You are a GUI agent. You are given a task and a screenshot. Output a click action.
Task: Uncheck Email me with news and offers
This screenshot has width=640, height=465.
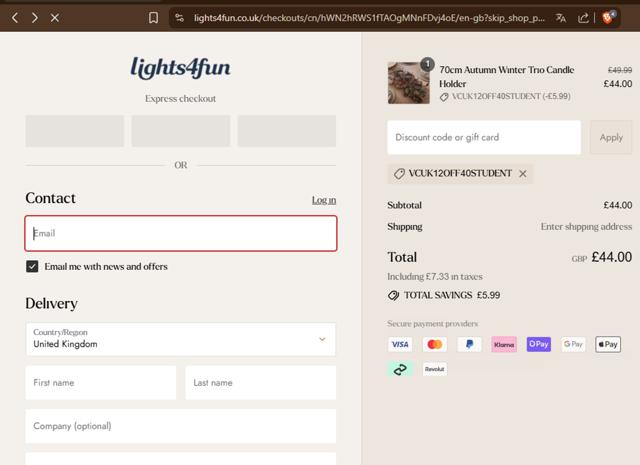point(32,267)
